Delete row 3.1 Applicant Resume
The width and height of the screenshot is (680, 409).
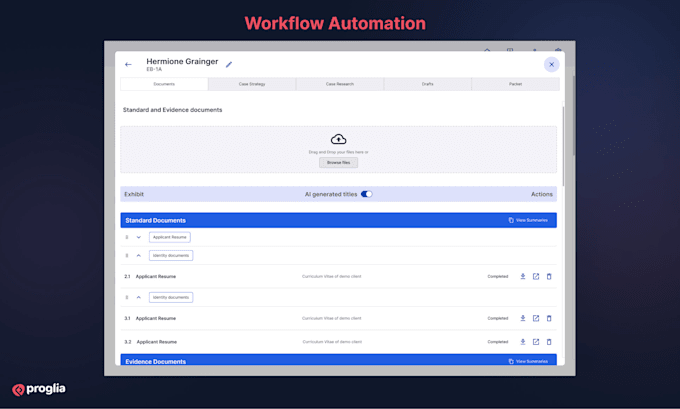(x=549, y=318)
